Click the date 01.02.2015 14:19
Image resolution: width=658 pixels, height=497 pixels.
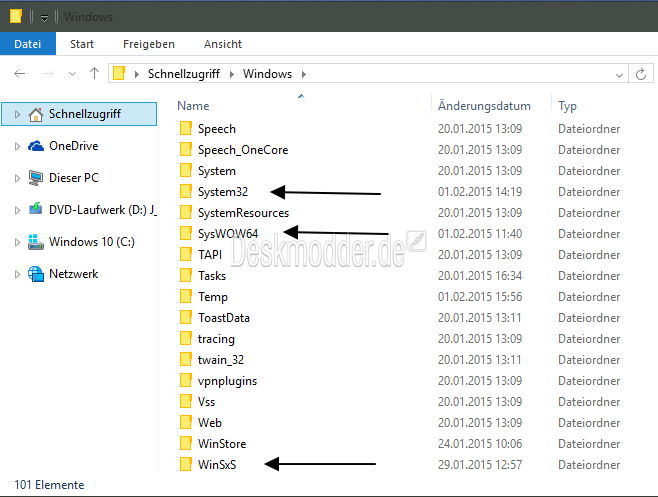click(480, 192)
